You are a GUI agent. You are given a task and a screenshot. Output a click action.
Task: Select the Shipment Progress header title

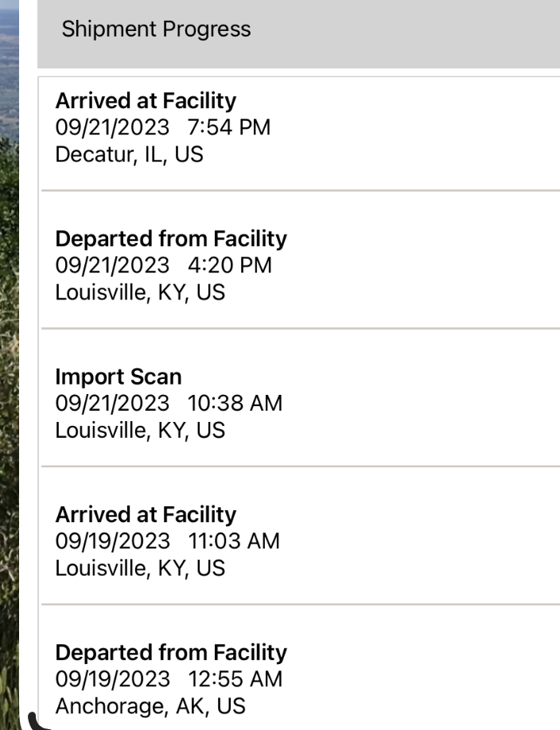(x=156, y=29)
